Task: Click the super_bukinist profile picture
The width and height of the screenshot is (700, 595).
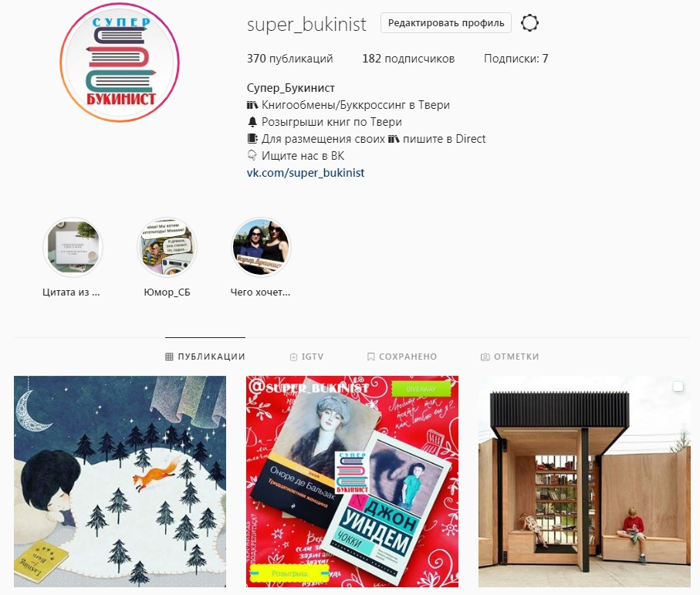Action: pyautogui.click(x=120, y=62)
